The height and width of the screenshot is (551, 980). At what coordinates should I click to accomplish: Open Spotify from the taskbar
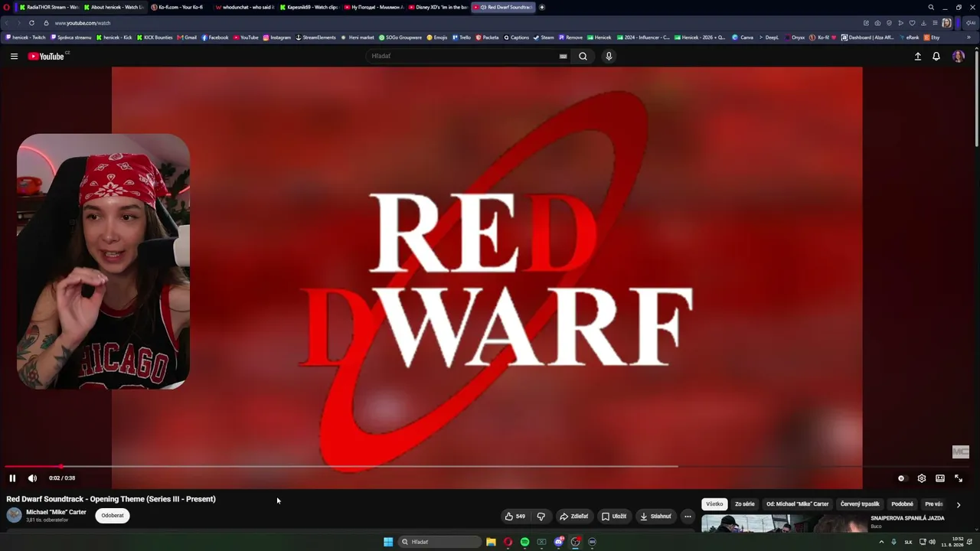click(524, 542)
